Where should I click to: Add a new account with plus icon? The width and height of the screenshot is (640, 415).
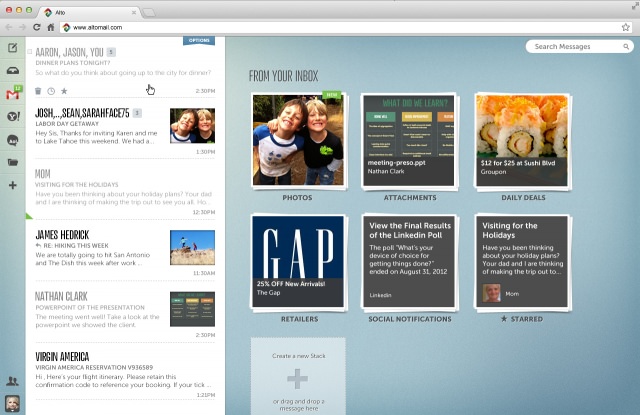12,185
